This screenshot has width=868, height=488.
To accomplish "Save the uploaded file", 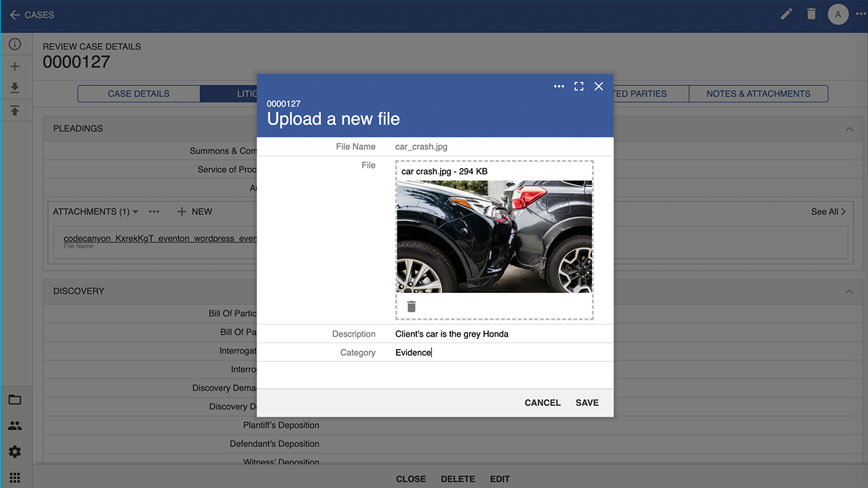I will (x=587, y=403).
